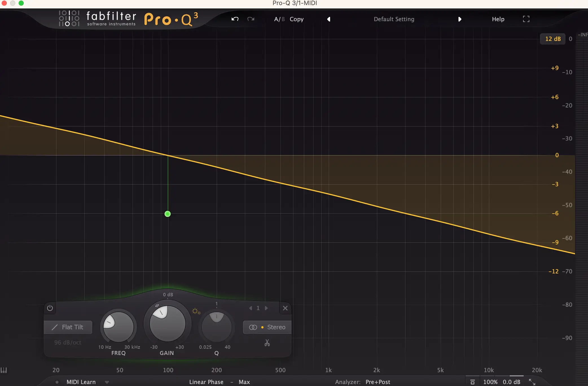588x386 pixels.
Task: Click Stereo placement button
Action: (267, 327)
